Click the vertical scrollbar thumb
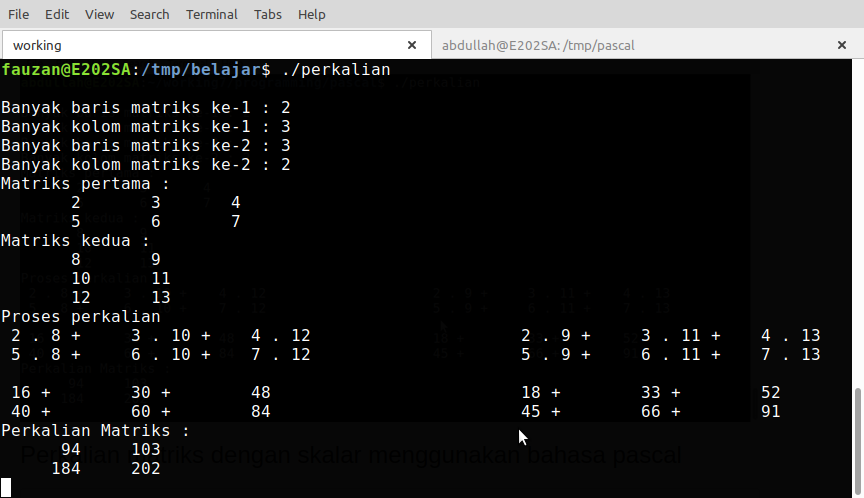Image resolution: width=864 pixels, height=498 pixels. pos(857,440)
